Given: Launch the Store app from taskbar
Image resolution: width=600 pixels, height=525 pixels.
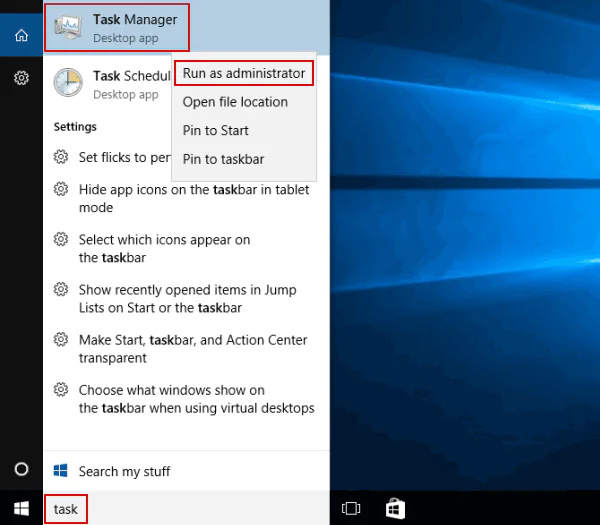Looking at the screenshot, I should pos(396,508).
